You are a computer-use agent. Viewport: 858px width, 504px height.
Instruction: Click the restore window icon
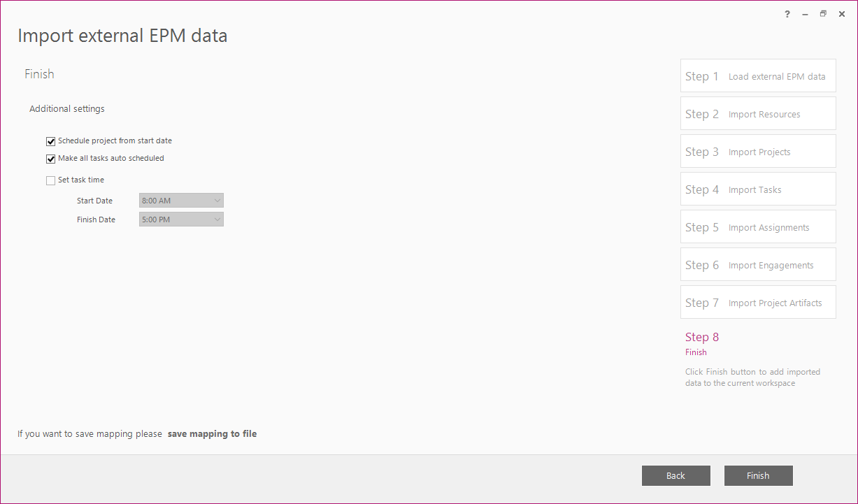[x=823, y=14]
